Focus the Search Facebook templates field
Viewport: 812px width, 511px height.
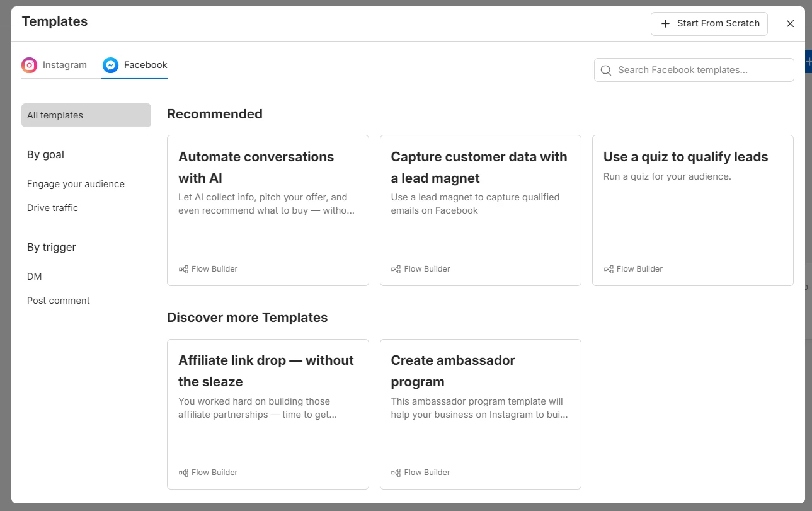[699, 70]
